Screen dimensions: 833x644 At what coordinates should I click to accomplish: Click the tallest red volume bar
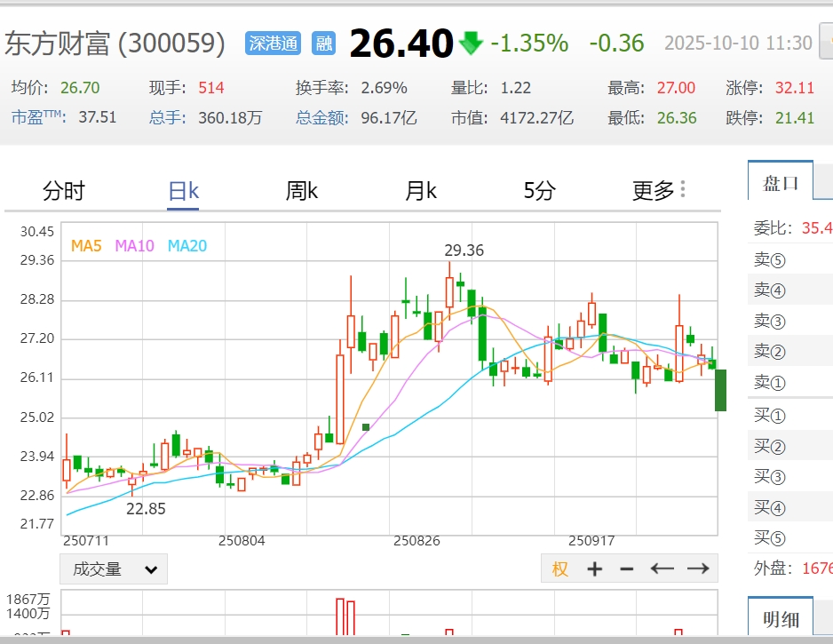tap(340, 616)
